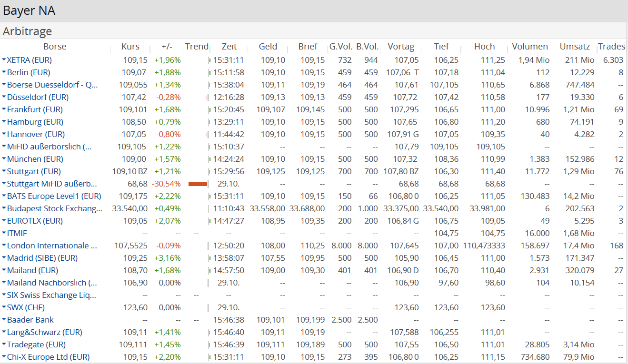The image size is (628, 364).
Task: Click the Trades column header
Action: (x=611, y=47)
